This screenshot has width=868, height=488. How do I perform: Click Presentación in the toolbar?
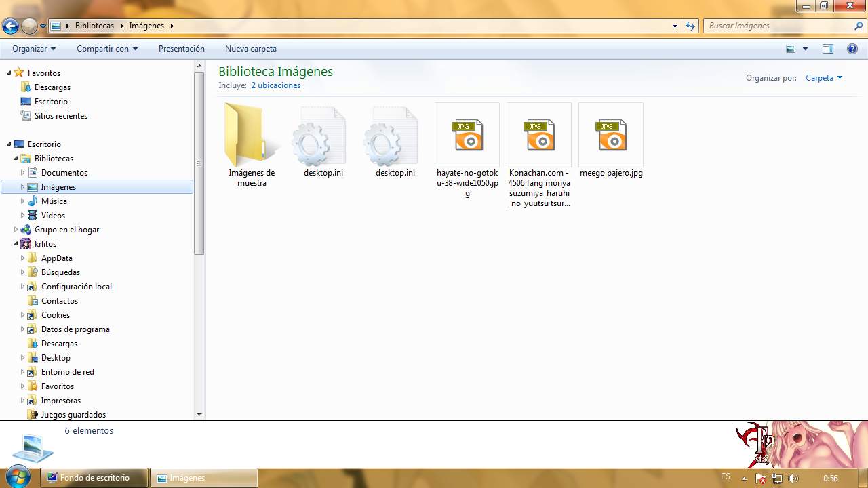(x=181, y=49)
